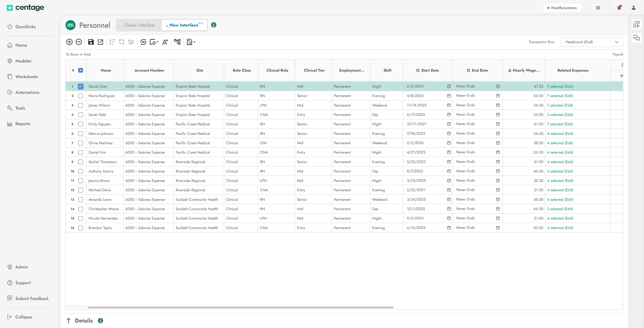Click the Healthesystems company selector
Screen dimensions: 644x328
click(x=562, y=8)
